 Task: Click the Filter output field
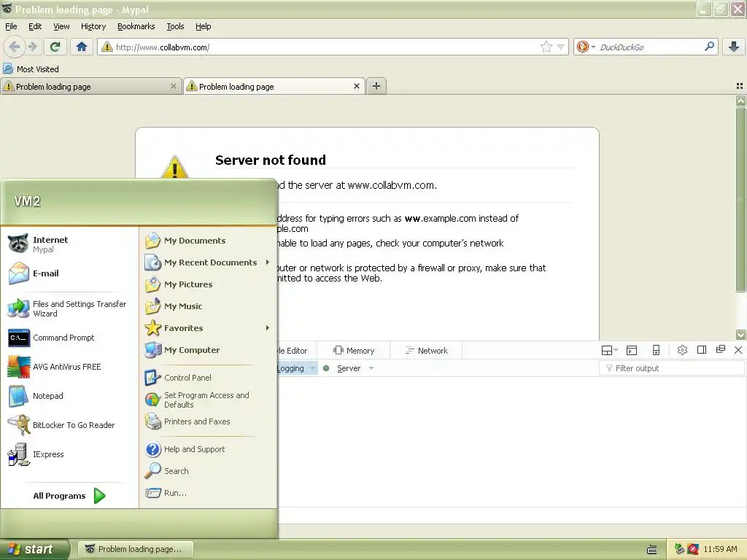click(672, 368)
